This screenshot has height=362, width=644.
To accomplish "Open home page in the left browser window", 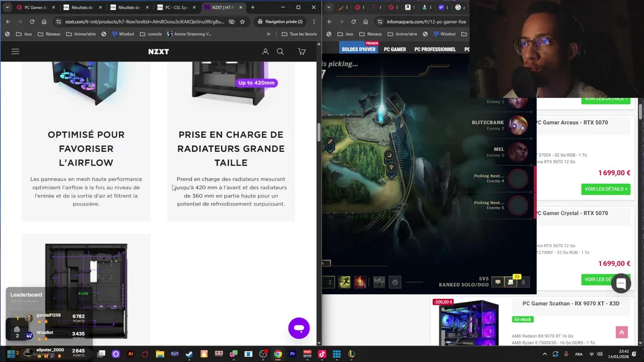I will 44,22.
